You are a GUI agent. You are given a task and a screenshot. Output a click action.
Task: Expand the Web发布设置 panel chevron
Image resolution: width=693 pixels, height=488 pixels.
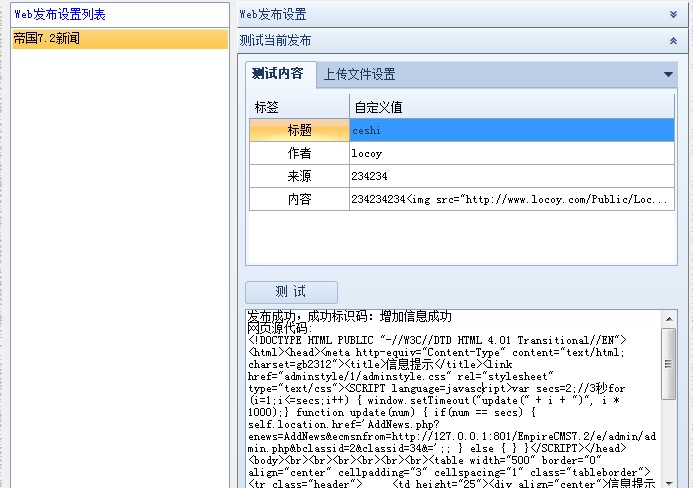(673, 14)
